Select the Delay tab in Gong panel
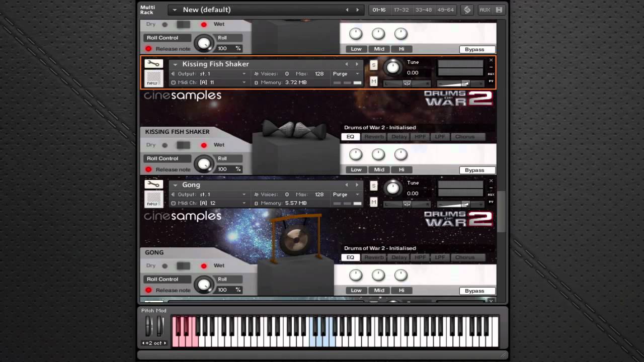644x362 pixels. click(399, 257)
